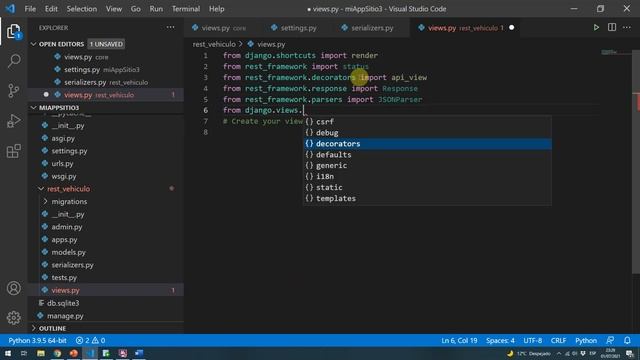Open the notifications bell in status bar
This screenshot has height=360, width=640.
pyautogui.click(x=627, y=340)
